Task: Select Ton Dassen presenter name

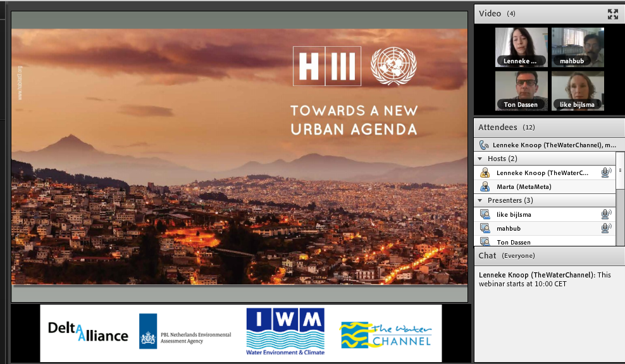Action: click(x=514, y=242)
